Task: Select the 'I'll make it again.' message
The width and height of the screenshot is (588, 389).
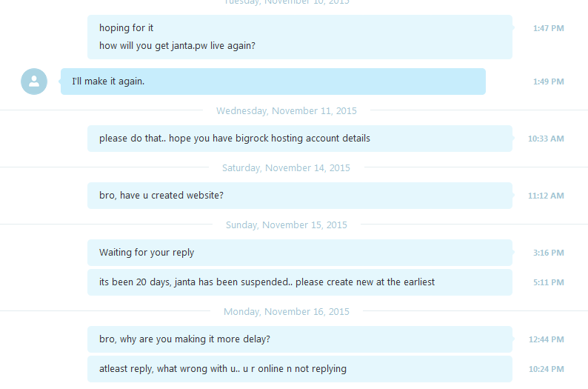Action: point(273,82)
